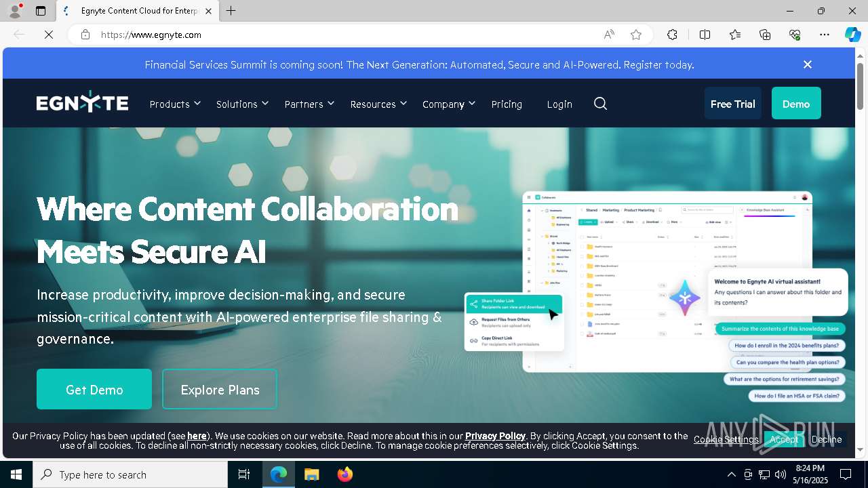Show hidden system tray icons
868x488 pixels.
pos(731,474)
